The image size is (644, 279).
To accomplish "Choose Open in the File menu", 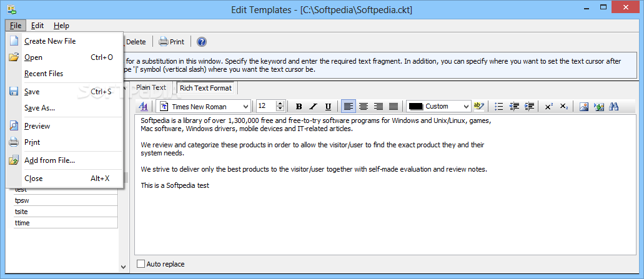I will pyautogui.click(x=65, y=57).
